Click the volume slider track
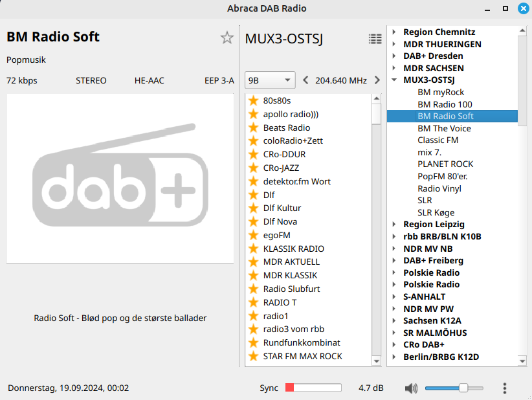The width and height of the screenshot is (532, 400). pyautogui.click(x=453, y=388)
